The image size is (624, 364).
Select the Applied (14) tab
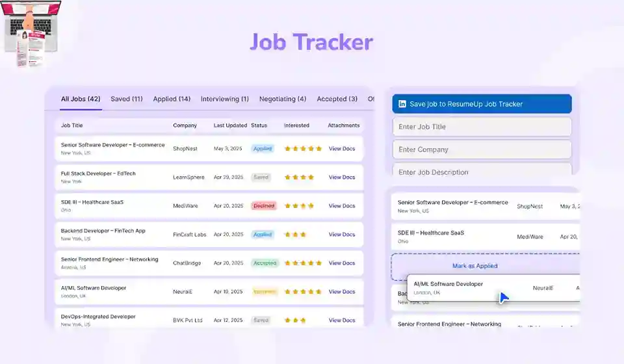tap(172, 99)
